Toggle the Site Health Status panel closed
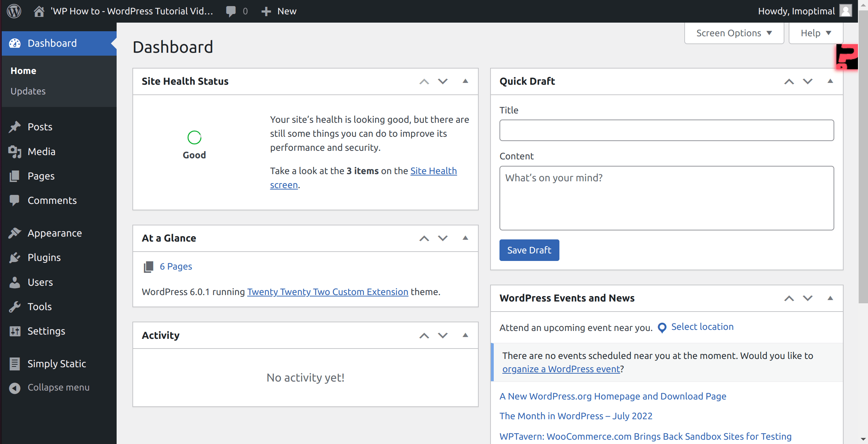Screen dimensions: 868x444 click(465, 81)
